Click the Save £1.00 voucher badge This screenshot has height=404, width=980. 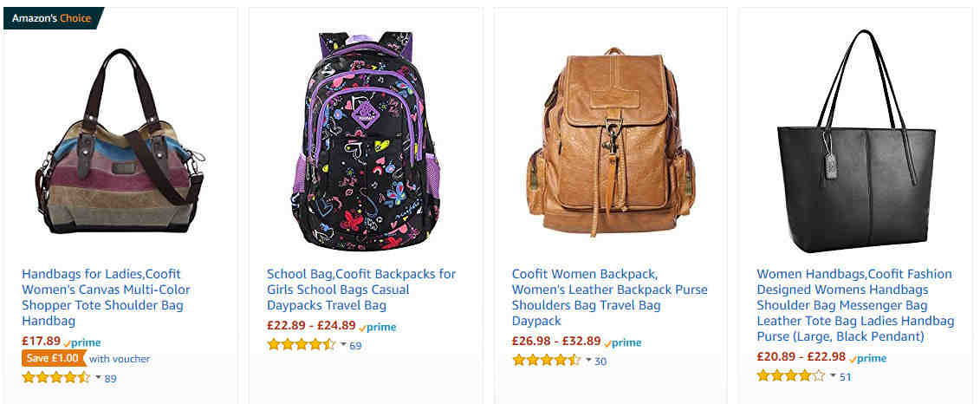point(53,358)
